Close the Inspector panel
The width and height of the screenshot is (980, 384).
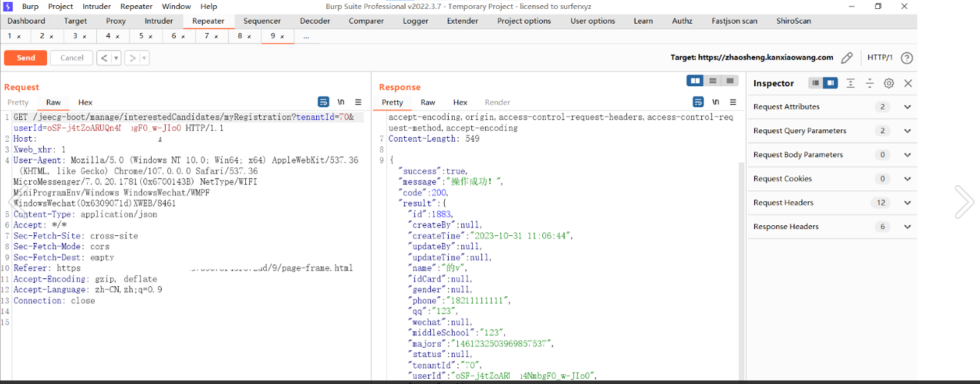tap(908, 83)
